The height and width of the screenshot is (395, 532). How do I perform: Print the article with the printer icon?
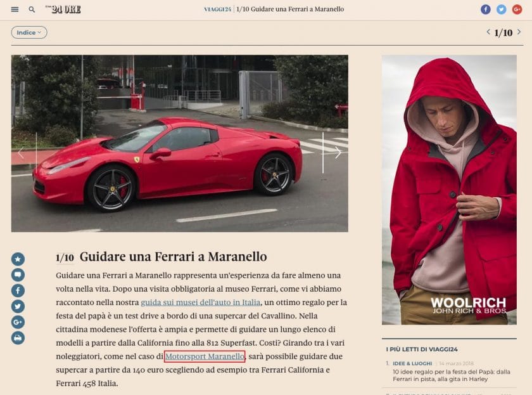18,338
